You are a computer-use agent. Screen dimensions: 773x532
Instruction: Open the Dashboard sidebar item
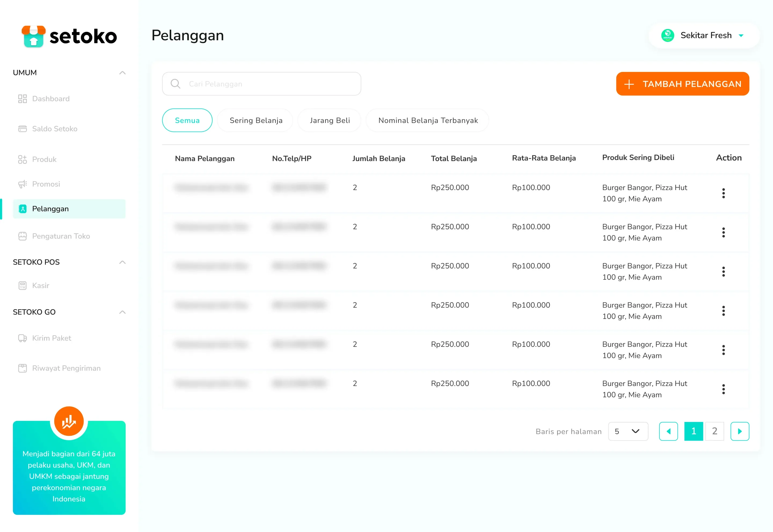pyautogui.click(x=44, y=99)
